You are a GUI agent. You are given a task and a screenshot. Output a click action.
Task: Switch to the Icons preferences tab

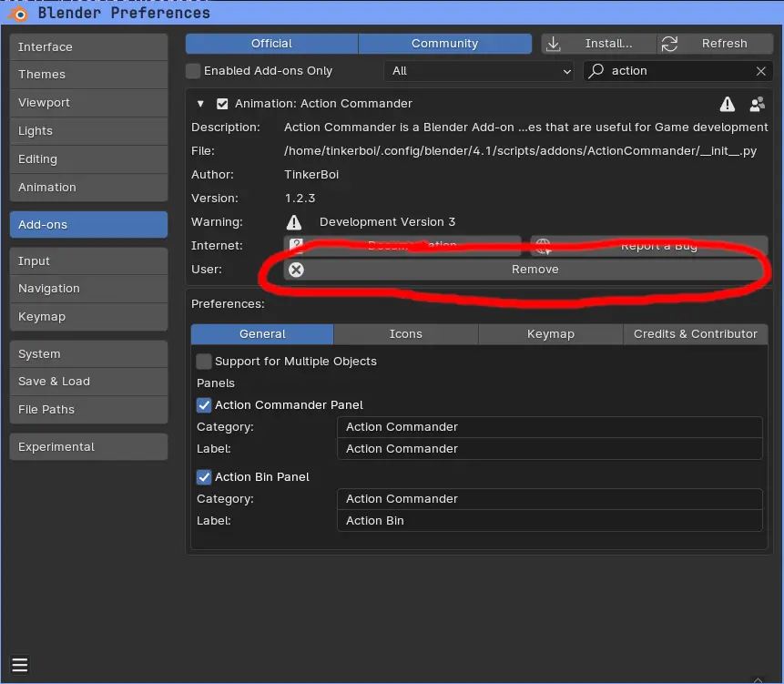405,333
